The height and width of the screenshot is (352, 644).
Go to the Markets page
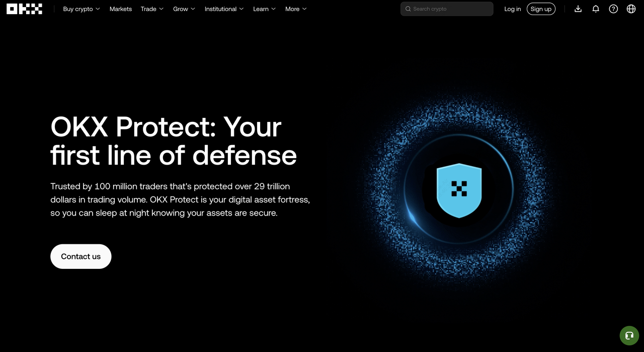[x=121, y=9]
